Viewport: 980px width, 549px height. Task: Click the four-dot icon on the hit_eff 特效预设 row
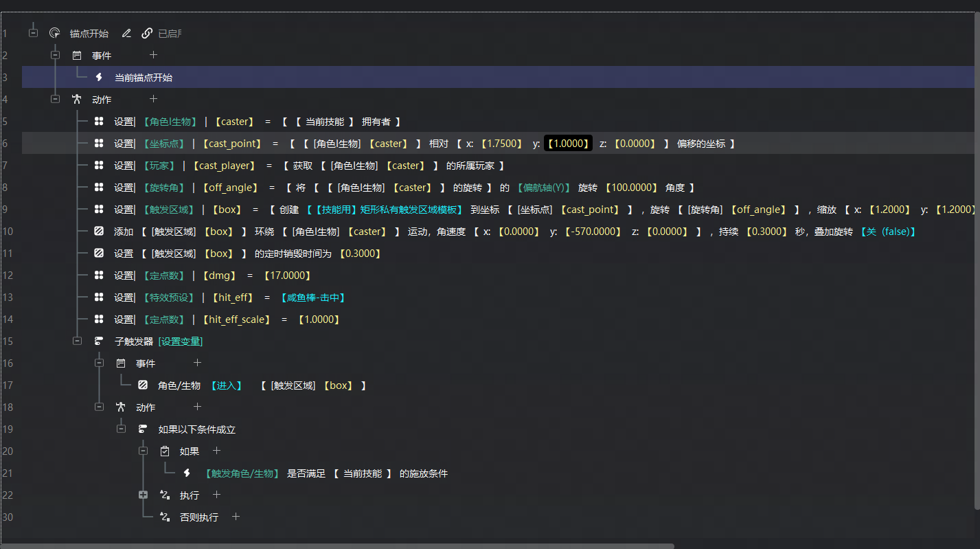point(99,297)
